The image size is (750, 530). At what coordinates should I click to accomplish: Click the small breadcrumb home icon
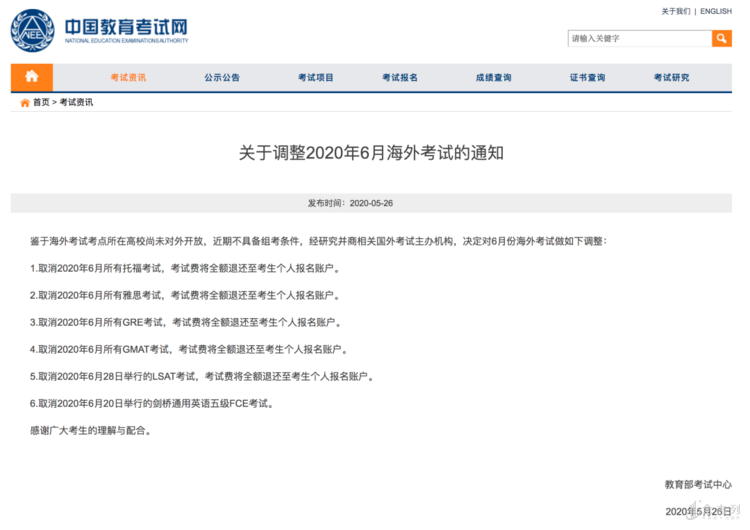pos(25,102)
